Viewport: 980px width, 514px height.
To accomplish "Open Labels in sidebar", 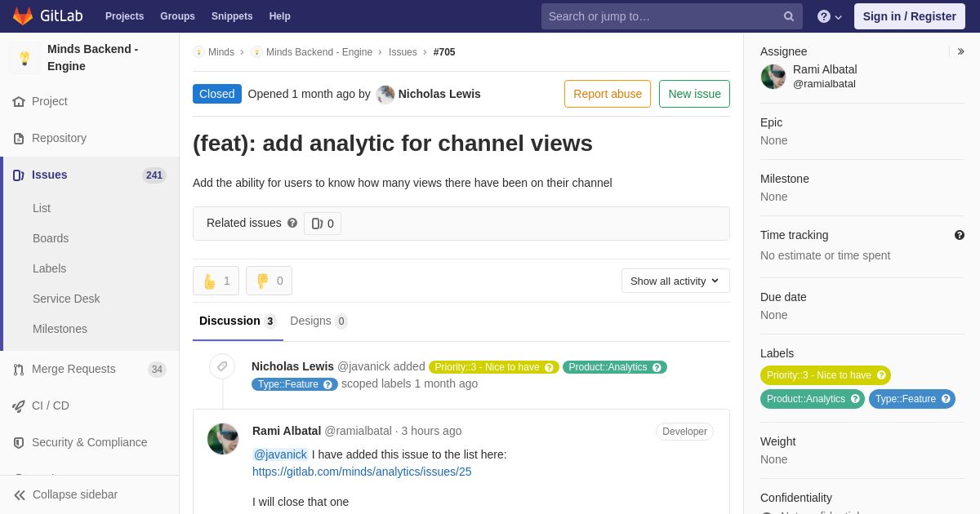I will (49, 268).
